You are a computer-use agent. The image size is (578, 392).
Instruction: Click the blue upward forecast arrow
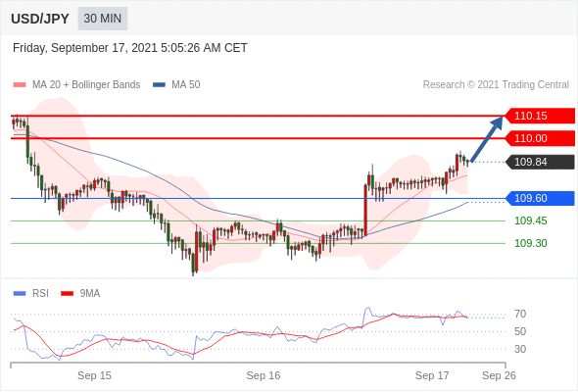point(487,139)
